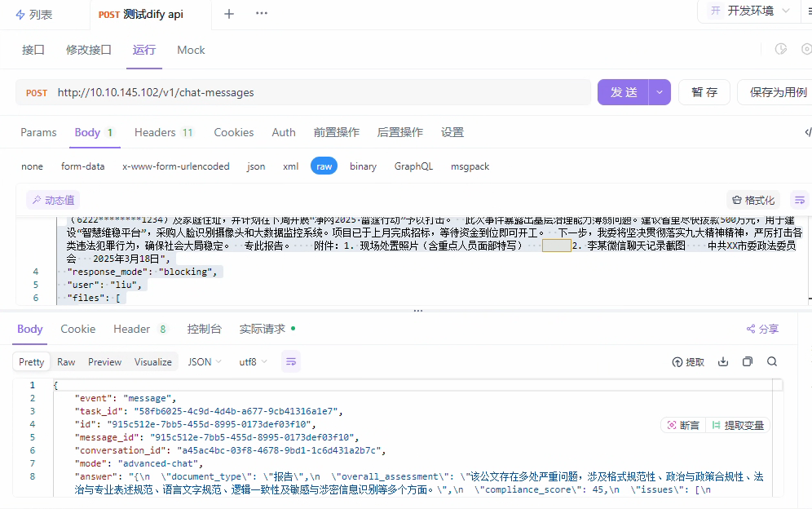The height and width of the screenshot is (509, 812).
Task: Click the 提取变量 extract variable button
Action: 738,425
